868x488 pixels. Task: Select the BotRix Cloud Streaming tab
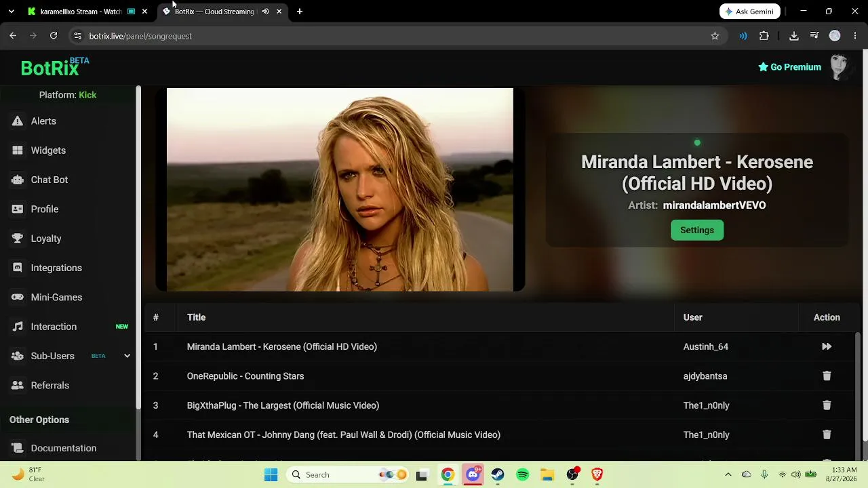coord(214,12)
